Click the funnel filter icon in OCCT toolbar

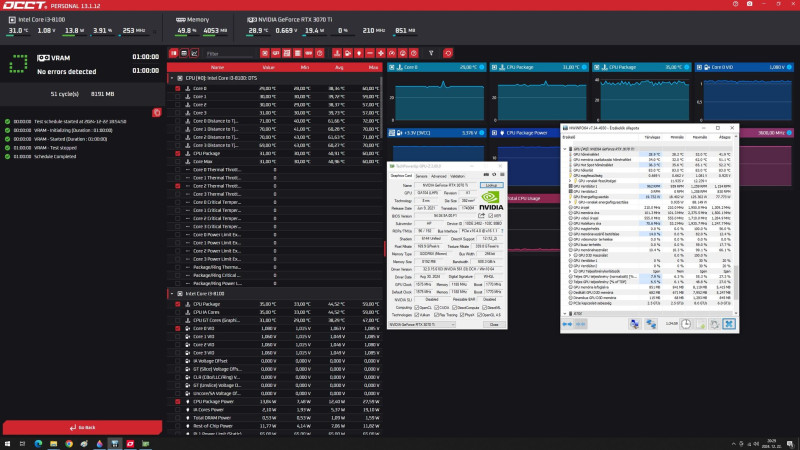click(431, 53)
